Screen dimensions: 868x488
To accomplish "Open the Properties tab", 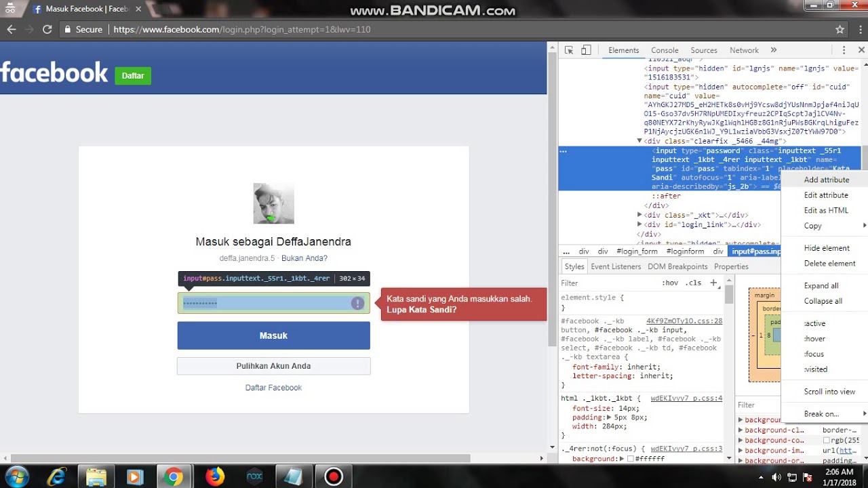I will pos(731,266).
